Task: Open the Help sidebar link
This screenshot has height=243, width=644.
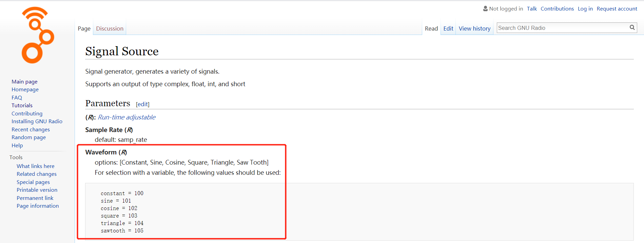Action: [x=17, y=145]
